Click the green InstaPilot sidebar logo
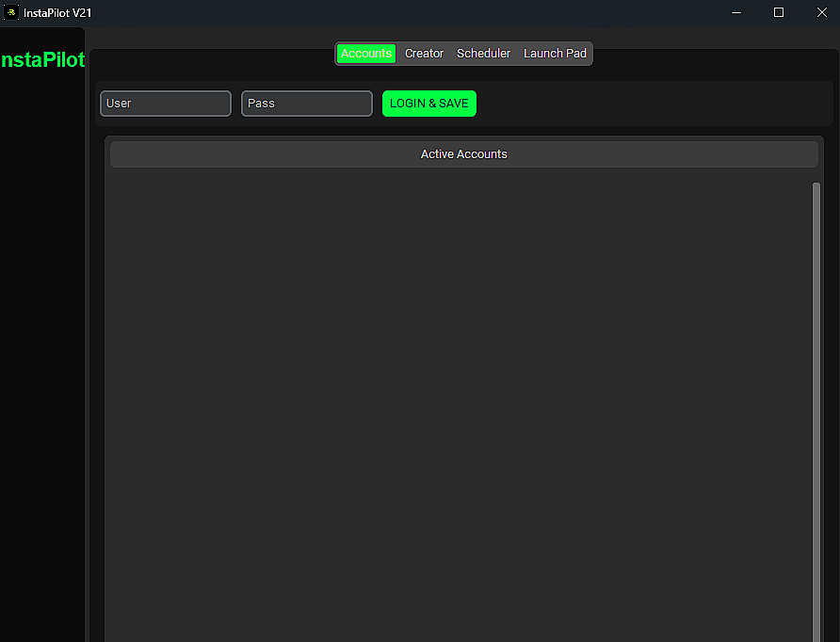Viewport: 840px width, 642px height. pyautogui.click(x=43, y=60)
